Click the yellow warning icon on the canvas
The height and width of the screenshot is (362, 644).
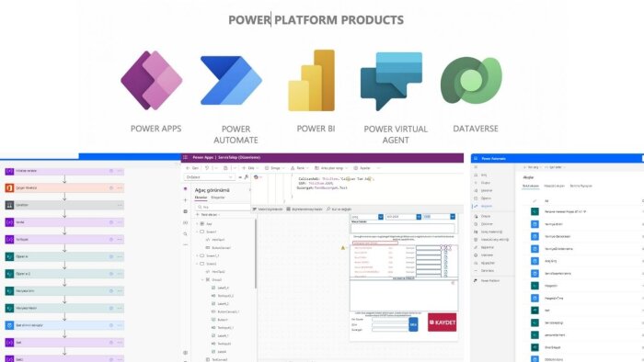click(343, 248)
